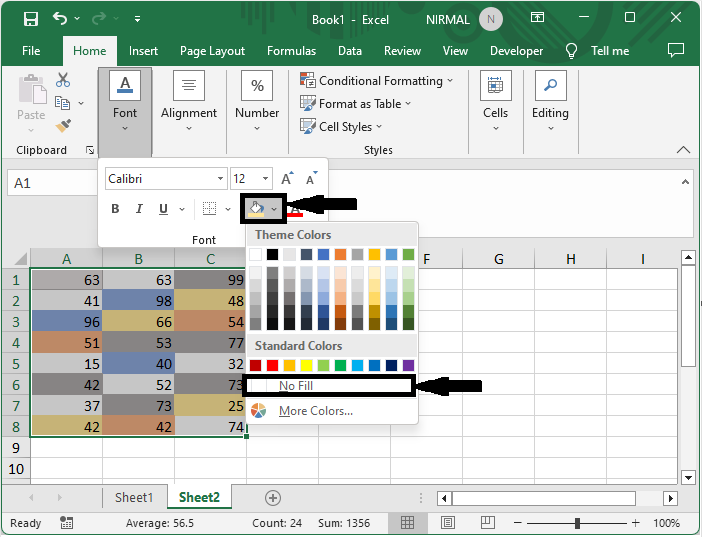Click the Name Box showing A1
The image size is (702, 537).
point(51,183)
